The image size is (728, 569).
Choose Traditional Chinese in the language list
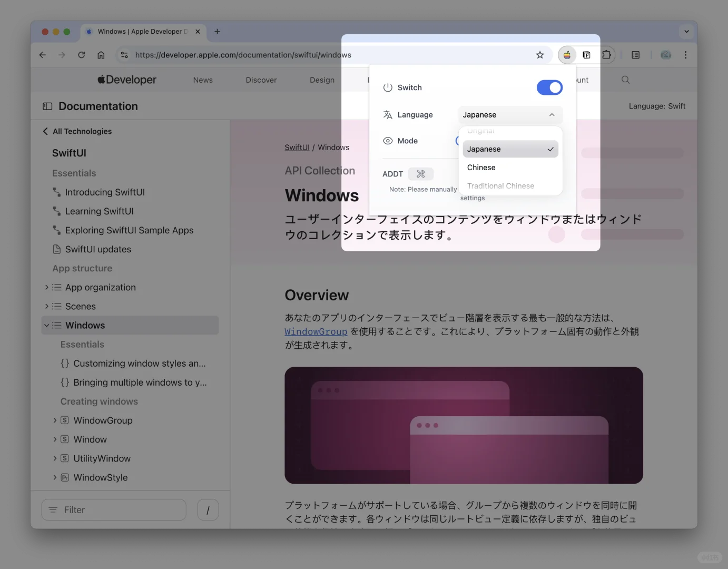tap(510, 186)
